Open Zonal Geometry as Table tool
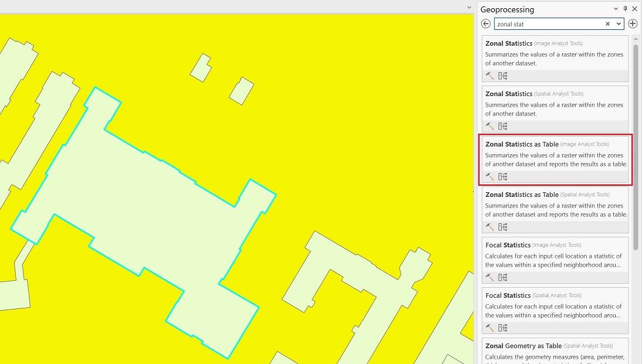 (523, 346)
